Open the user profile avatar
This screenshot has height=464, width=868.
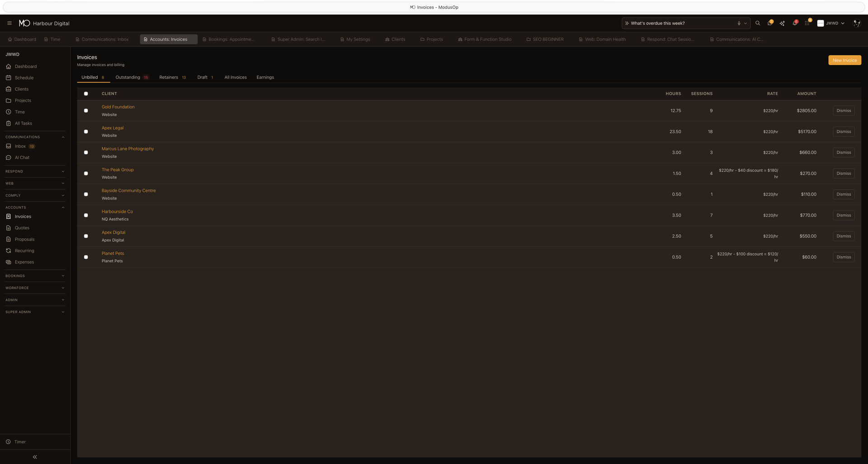pos(856,23)
